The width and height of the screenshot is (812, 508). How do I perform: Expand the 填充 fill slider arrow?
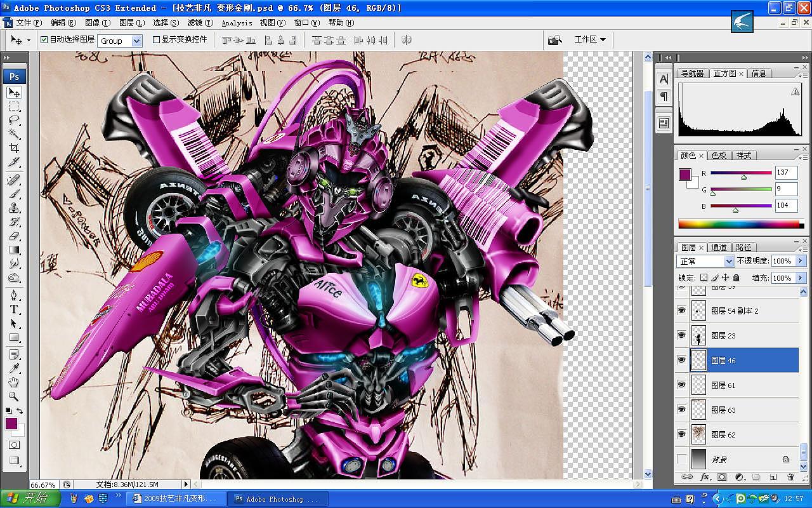coord(801,278)
